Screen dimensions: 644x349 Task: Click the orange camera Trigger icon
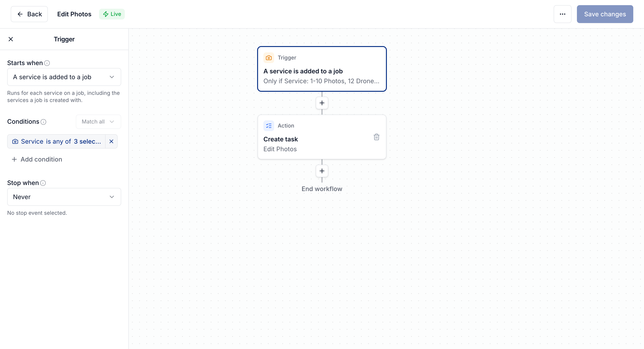pos(269,58)
